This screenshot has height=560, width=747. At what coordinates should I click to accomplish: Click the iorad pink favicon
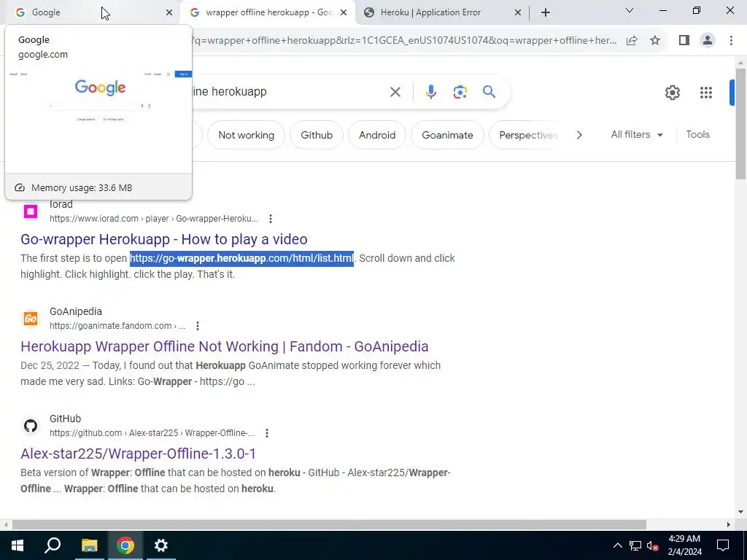(x=31, y=211)
